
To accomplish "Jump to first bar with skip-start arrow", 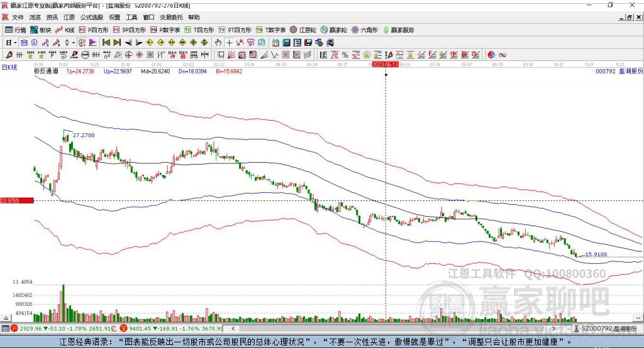I will 106,42.
